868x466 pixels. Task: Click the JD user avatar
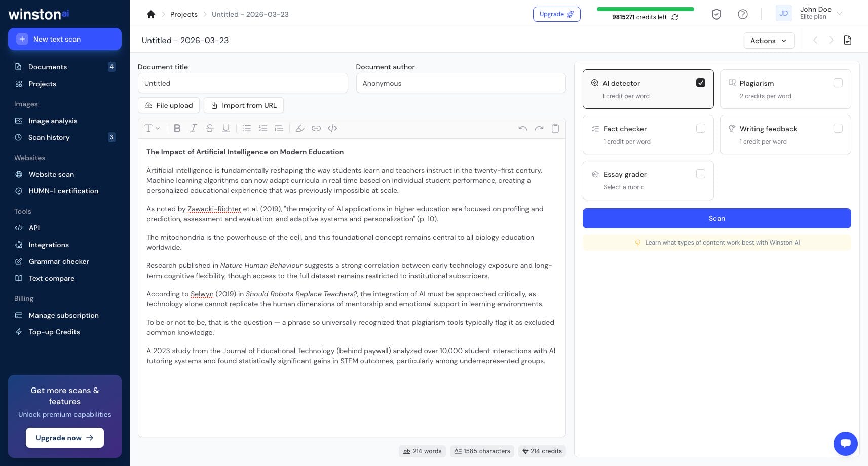click(x=784, y=13)
